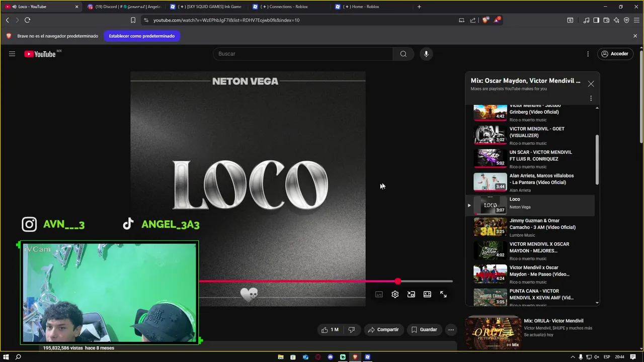Click the Compartir share button

point(383,330)
